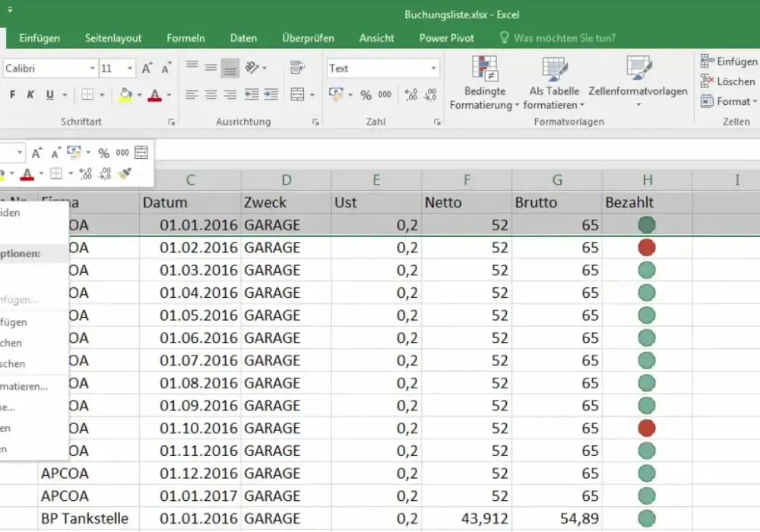Click the accounting number format icon

pyautogui.click(x=336, y=94)
